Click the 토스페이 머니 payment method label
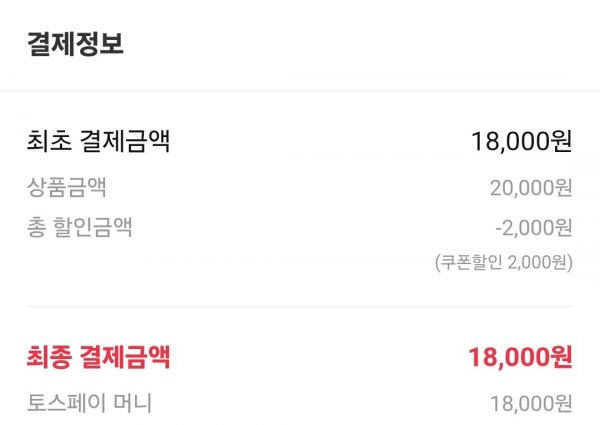Image resolution: width=600 pixels, height=425 pixels. [x=90, y=403]
